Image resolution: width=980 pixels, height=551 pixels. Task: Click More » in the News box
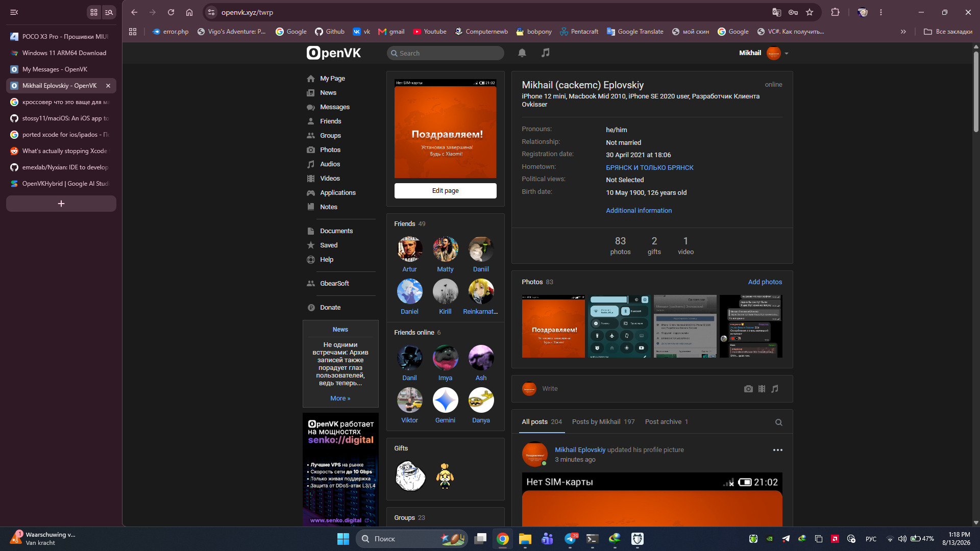coord(340,398)
